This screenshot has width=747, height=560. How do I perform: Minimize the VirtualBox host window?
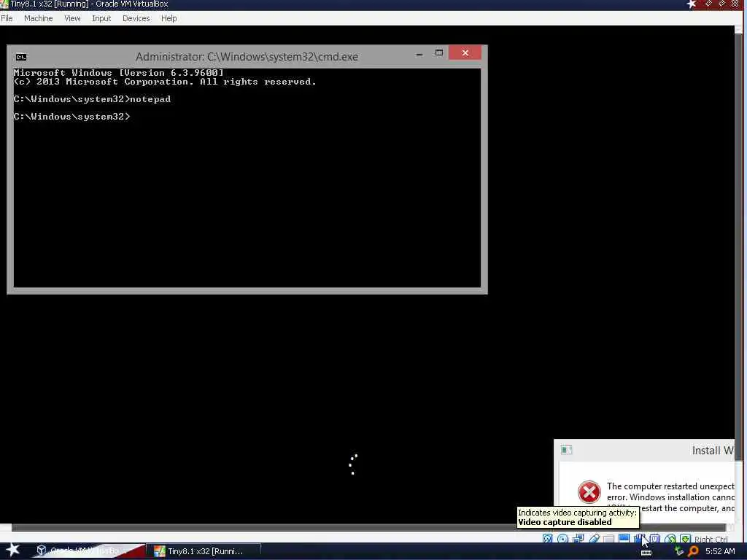click(x=709, y=4)
